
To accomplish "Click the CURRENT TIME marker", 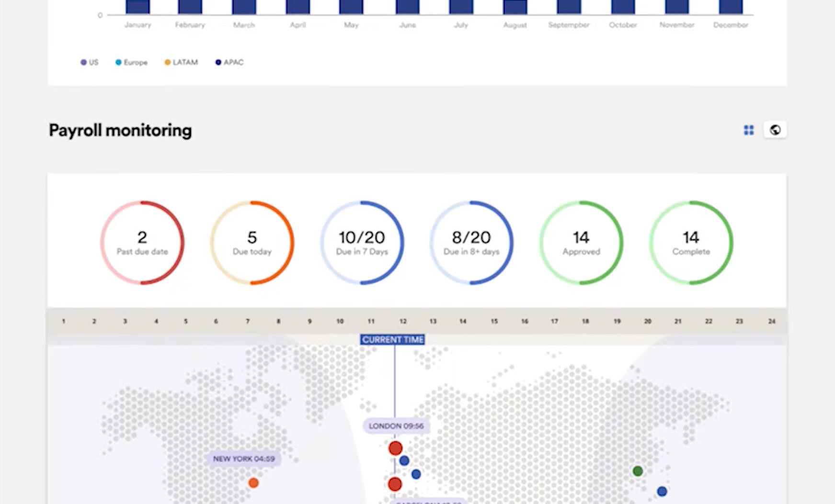I will pyautogui.click(x=392, y=340).
